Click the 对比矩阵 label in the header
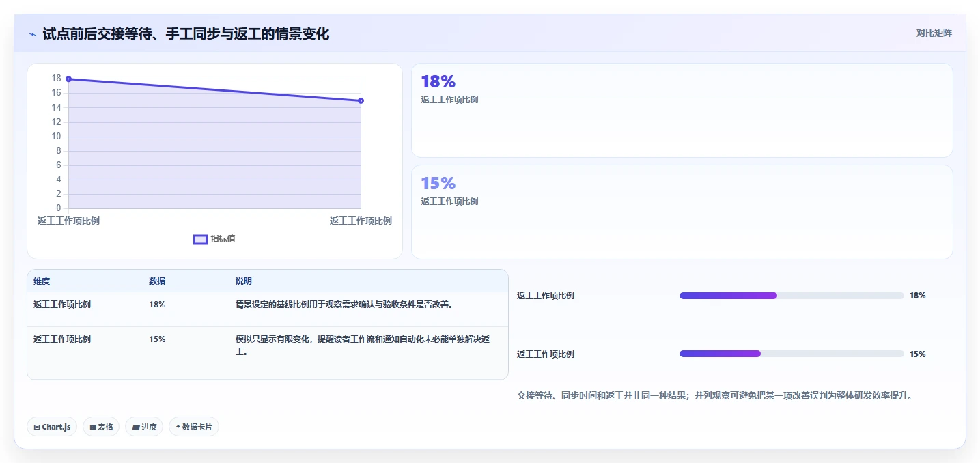Screen dimensions: 980x463 click(934, 33)
